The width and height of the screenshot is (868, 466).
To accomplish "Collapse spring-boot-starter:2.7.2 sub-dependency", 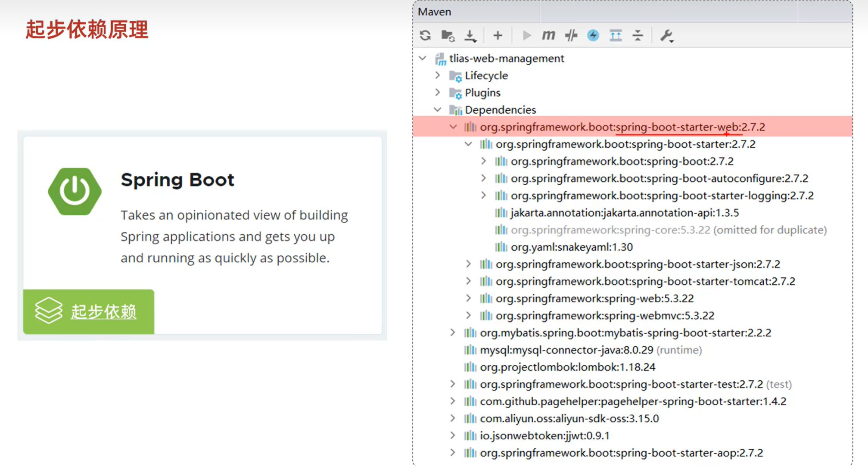I will 469,144.
